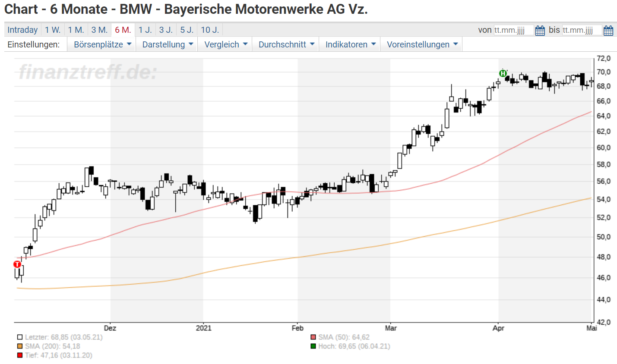
Task: Select the 1 J. time range tab
Action: coord(145,30)
